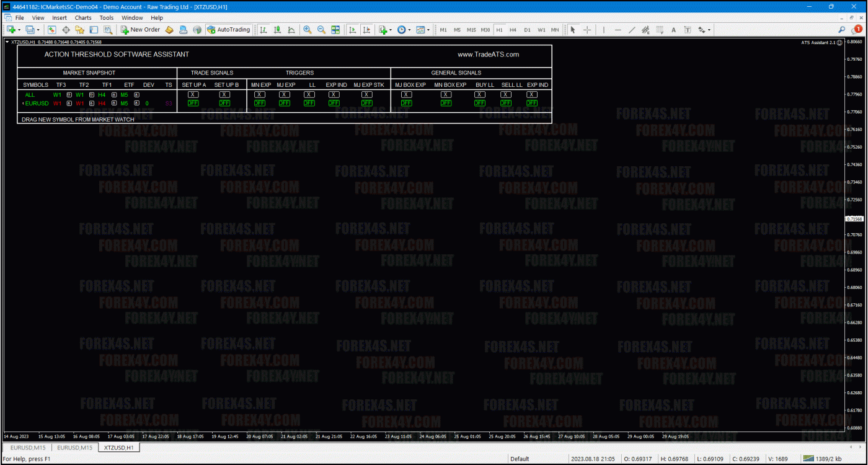Click the www.TradeATS.com link
This screenshot has height=465, width=868.
488,55
